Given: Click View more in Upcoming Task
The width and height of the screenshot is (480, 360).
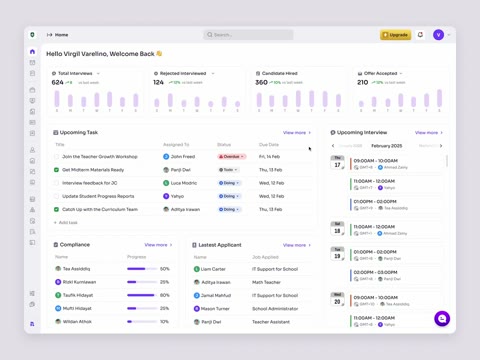Looking at the screenshot, I should point(297,133).
